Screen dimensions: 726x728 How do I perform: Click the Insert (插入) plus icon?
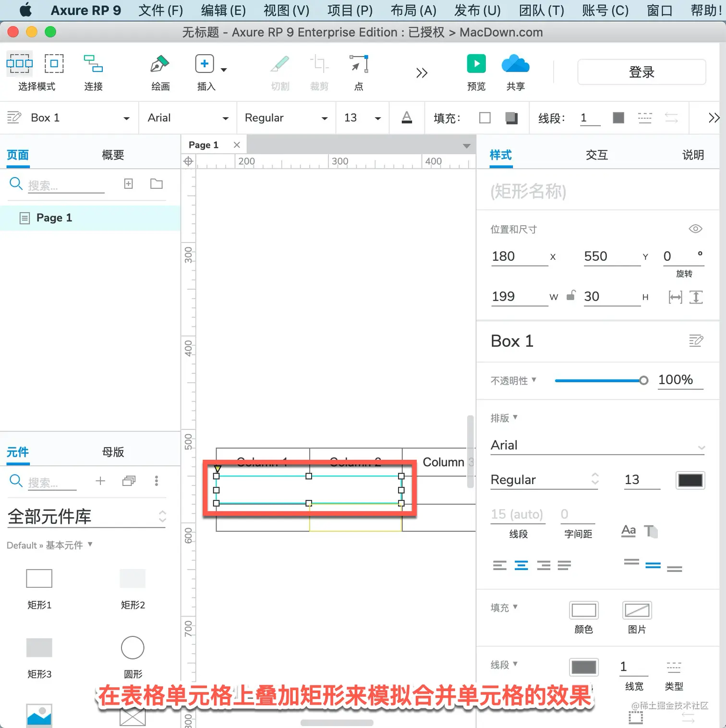click(x=205, y=64)
